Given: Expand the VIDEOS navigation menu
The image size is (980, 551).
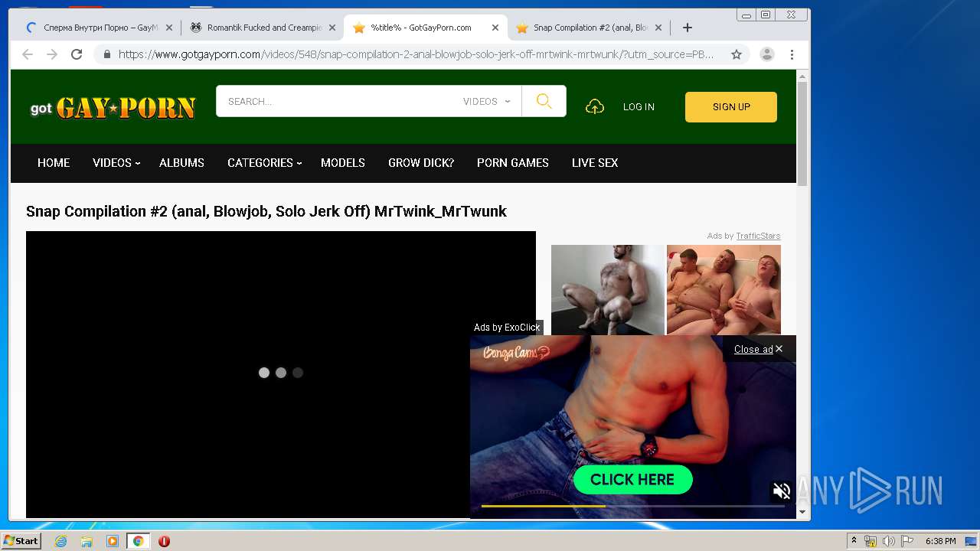Looking at the screenshot, I should pyautogui.click(x=116, y=163).
